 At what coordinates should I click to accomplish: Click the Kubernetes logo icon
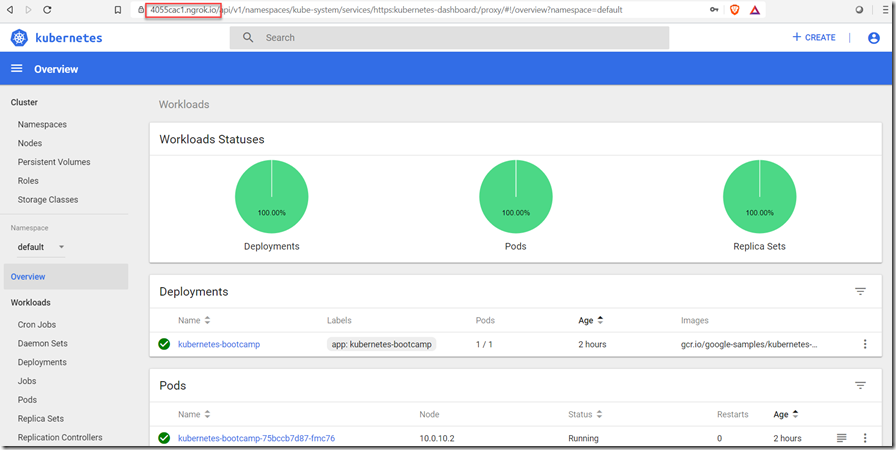click(19, 37)
